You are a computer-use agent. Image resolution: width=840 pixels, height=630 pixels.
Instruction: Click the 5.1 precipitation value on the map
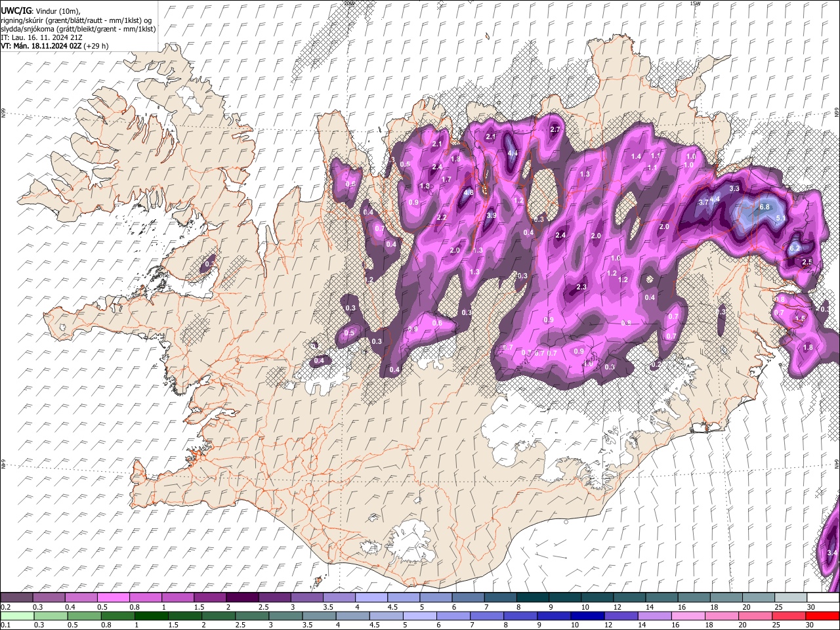(x=781, y=218)
